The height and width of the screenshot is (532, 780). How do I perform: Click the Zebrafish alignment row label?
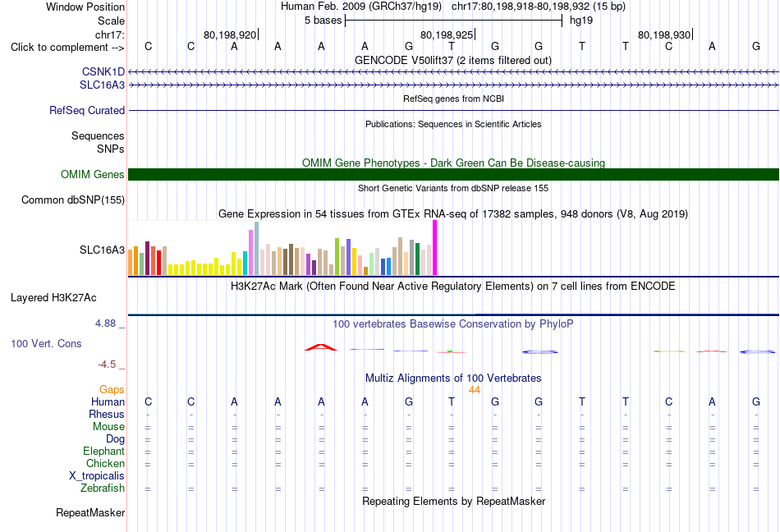pyautogui.click(x=103, y=488)
